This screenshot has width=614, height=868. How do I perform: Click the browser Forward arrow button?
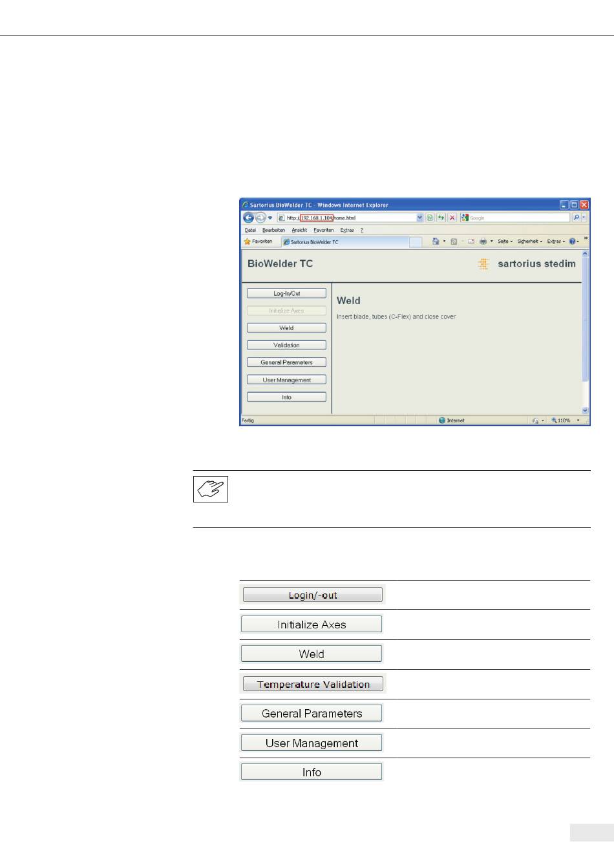click(260, 218)
